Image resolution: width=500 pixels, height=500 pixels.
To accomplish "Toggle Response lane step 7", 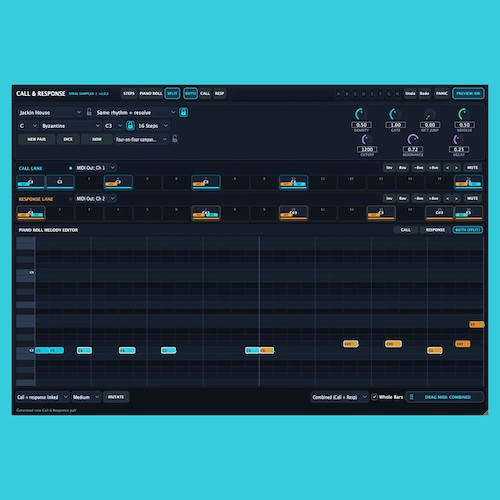I will pos(206,213).
